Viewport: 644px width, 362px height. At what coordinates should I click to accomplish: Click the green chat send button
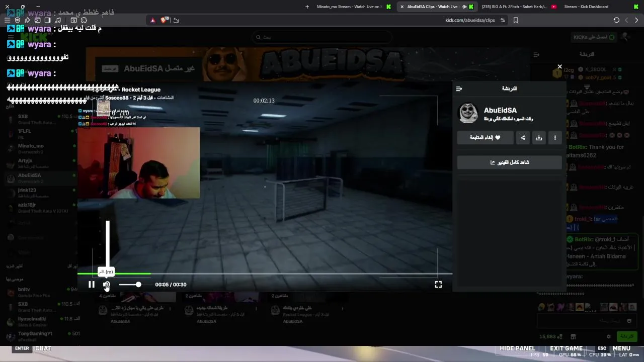(627, 336)
